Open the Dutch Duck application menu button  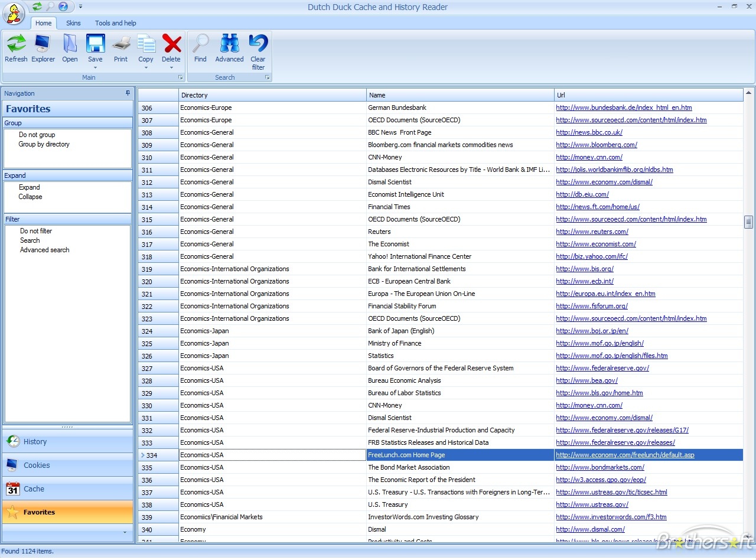click(x=14, y=13)
